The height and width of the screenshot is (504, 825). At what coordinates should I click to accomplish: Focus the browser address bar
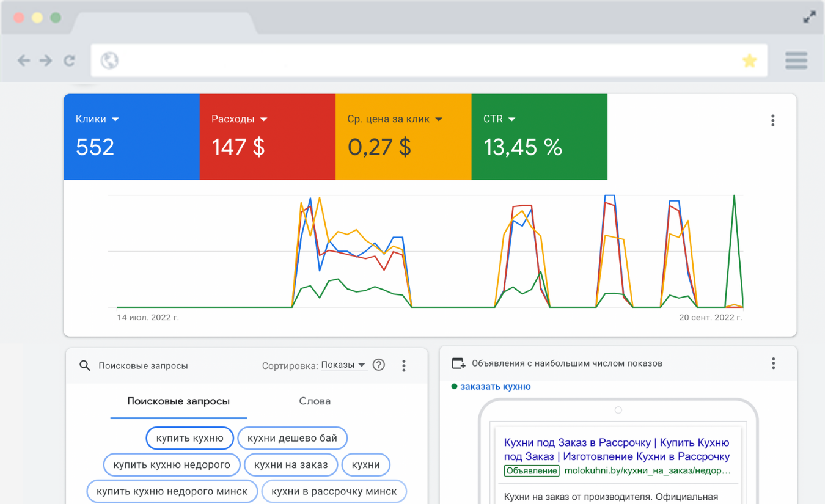click(429, 60)
